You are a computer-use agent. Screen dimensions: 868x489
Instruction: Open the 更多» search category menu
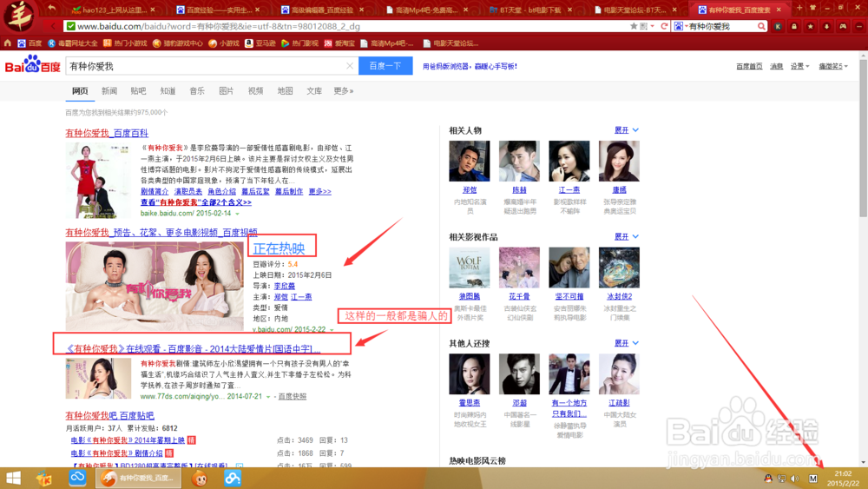[x=343, y=91]
